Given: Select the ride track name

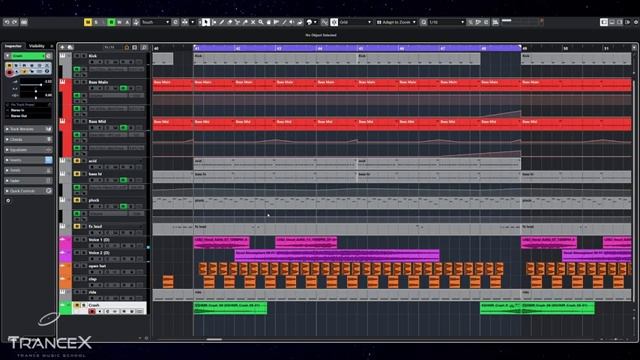Looking at the screenshot, I should (x=92, y=292).
